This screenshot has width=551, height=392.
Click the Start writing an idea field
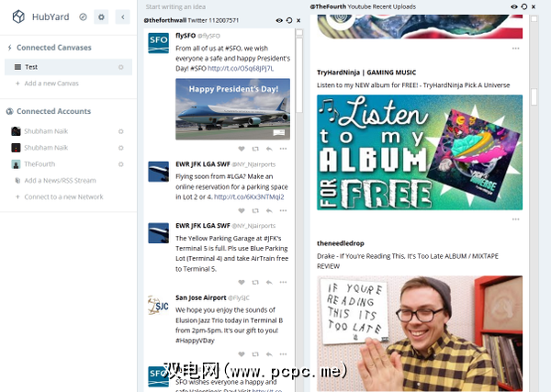[175, 6]
